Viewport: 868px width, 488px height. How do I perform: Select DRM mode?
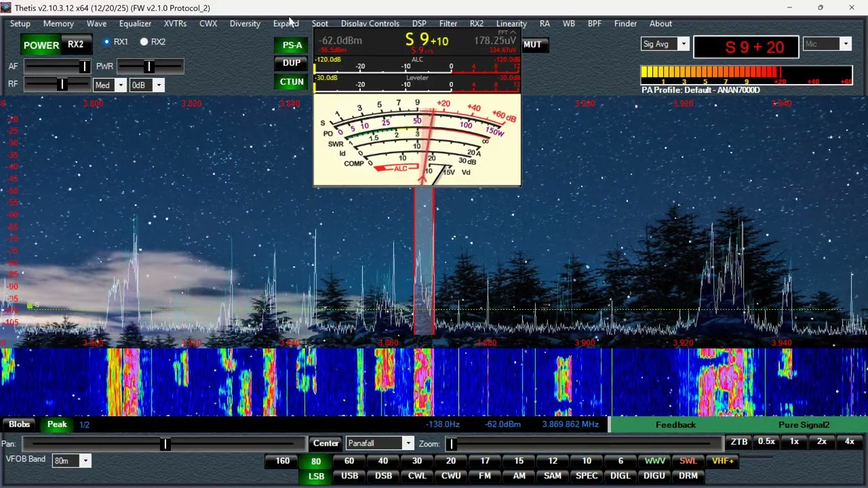pos(688,476)
